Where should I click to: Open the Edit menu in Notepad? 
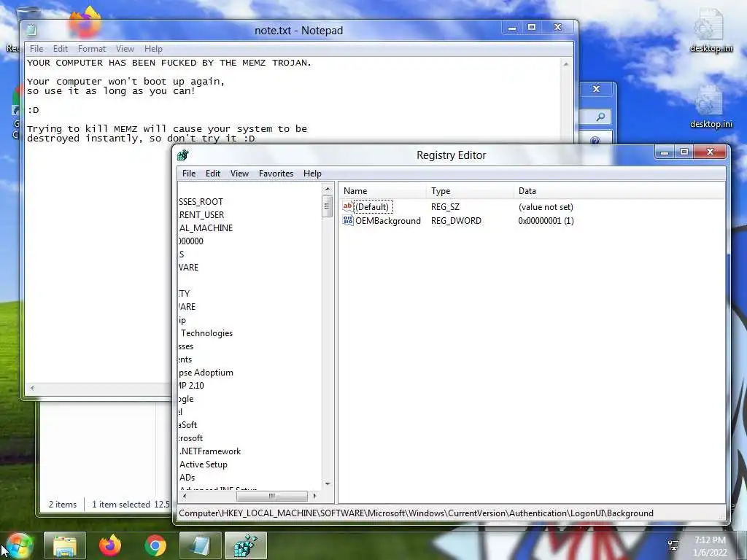(60, 49)
